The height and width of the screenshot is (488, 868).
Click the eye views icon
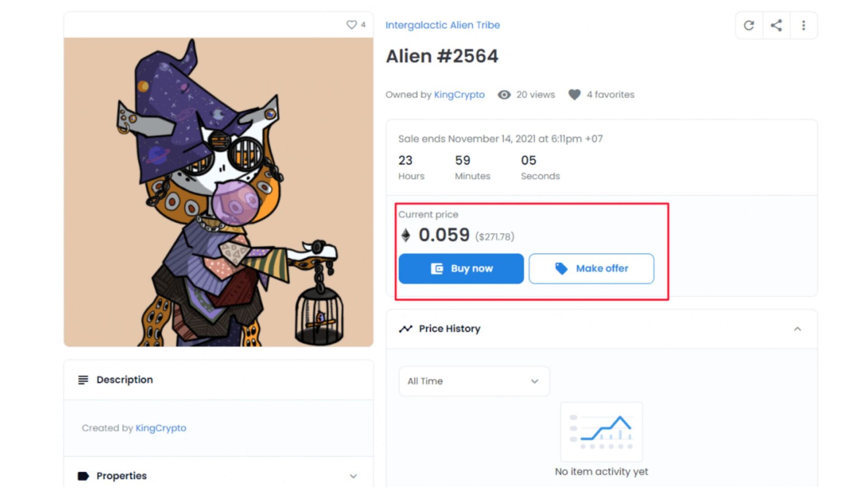click(504, 95)
